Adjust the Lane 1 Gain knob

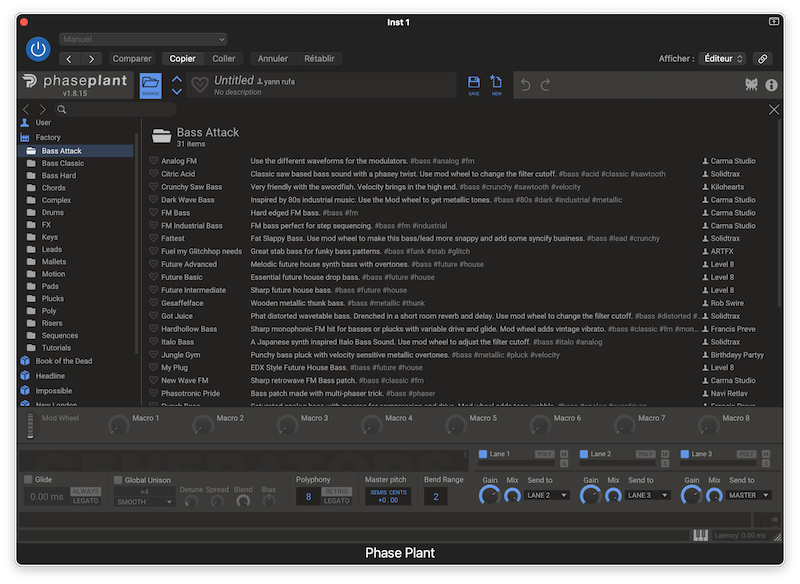(489, 495)
